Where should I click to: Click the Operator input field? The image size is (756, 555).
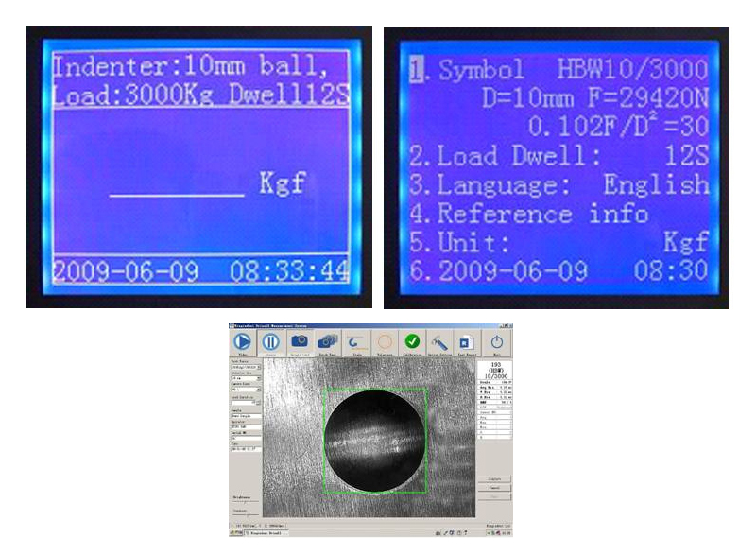pyautogui.click(x=246, y=426)
